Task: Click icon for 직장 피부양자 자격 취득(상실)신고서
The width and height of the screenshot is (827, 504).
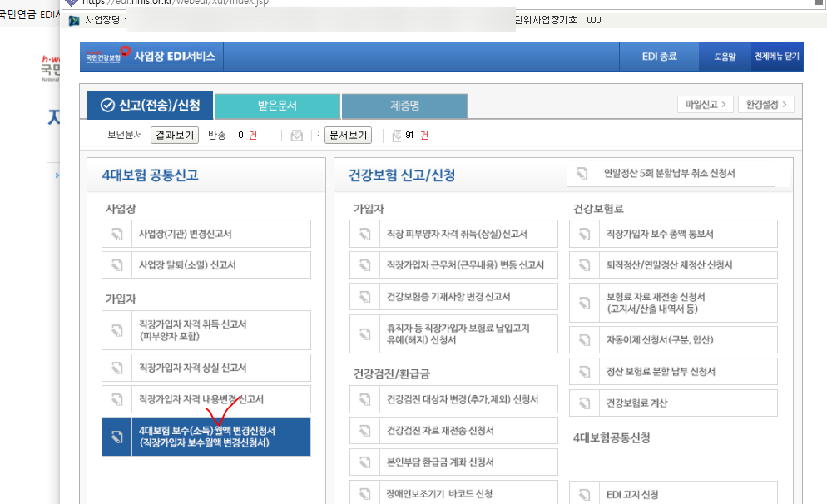Action: 365,234
